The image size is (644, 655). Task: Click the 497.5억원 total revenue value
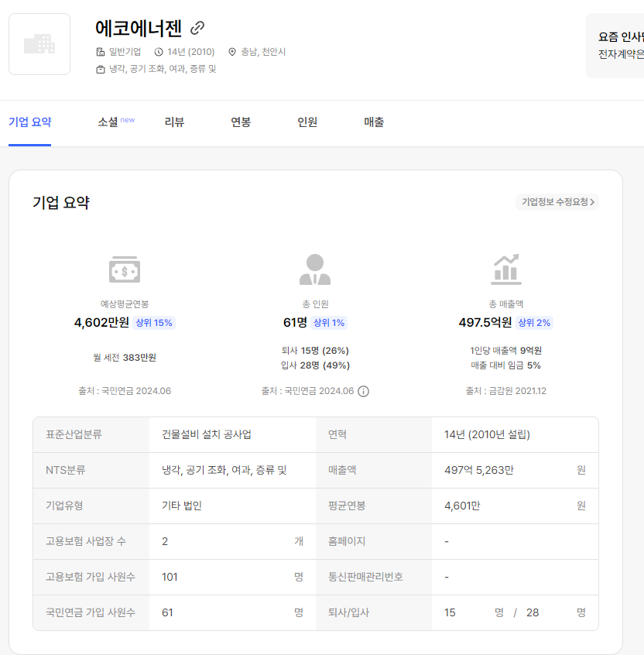pos(485,323)
